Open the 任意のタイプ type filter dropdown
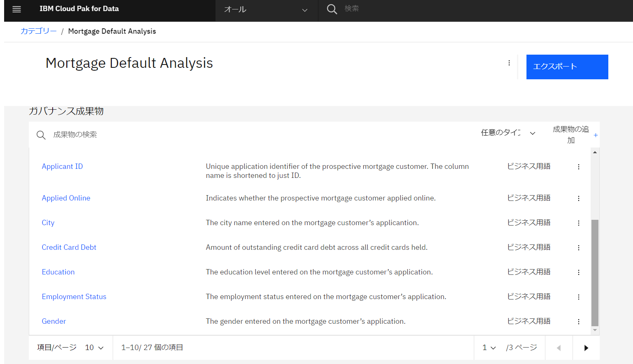Image resolution: width=633 pixels, height=364 pixels. (x=508, y=133)
